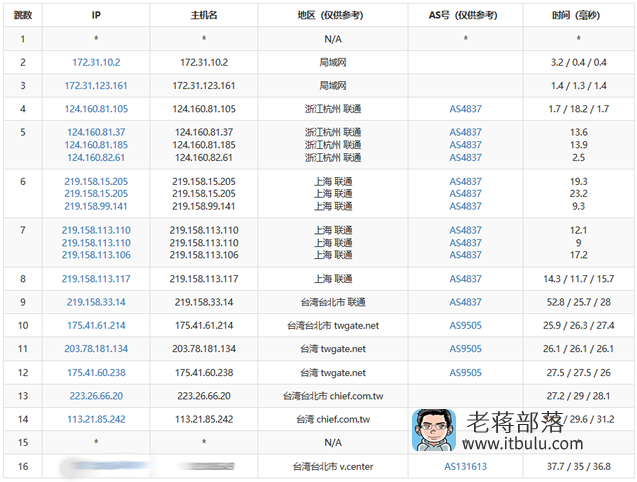Open the 172.31.123.161 IP link
This screenshot has width=637, height=482.
point(96,86)
